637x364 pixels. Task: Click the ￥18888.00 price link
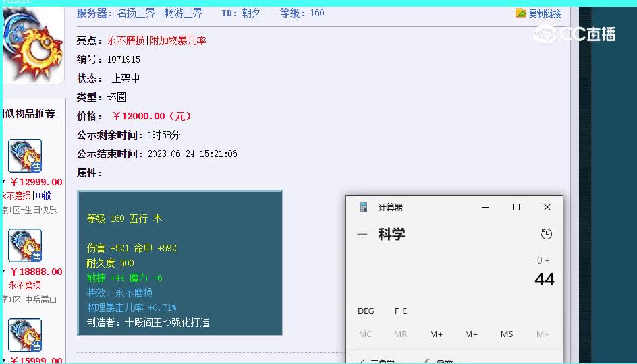pos(36,272)
